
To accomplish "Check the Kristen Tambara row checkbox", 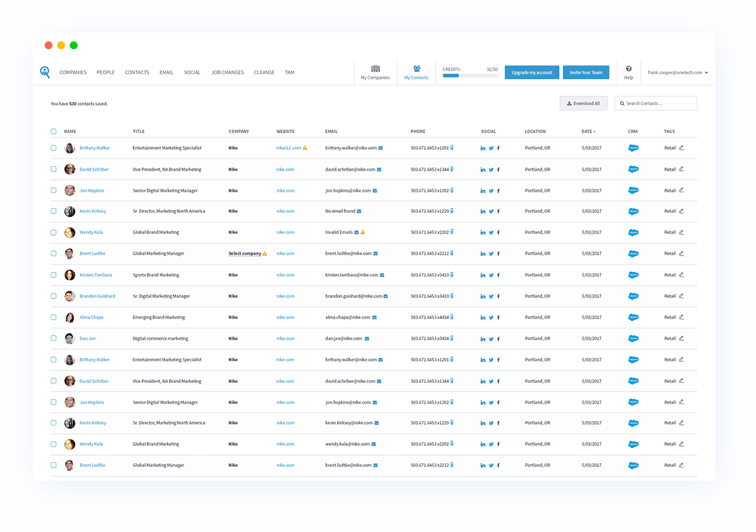I will click(x=53, y=275).
